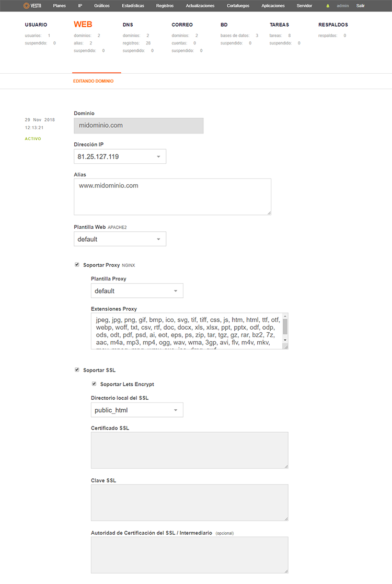Toggle the Soportar Proxy checkbox
The height and width of the screenshot is (584, 392).
tap(77, 264)
